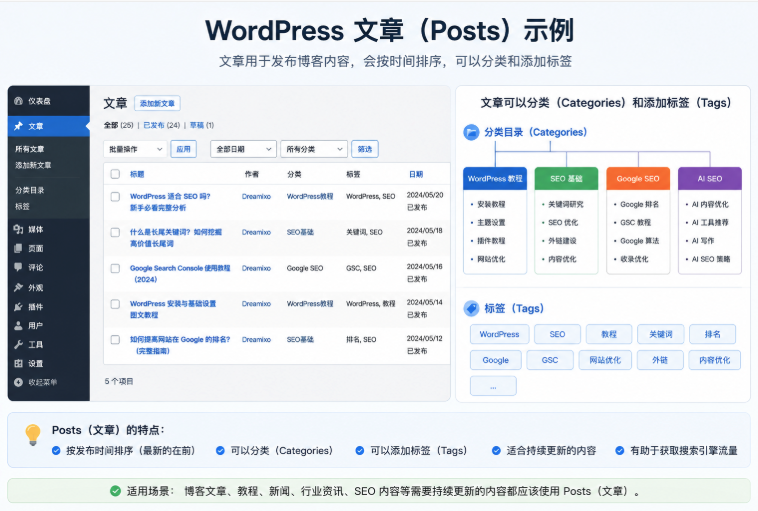Click the Pages (页面) icon in sidebar
Viewport: 758px width, 511px height.
click(18, 248)
